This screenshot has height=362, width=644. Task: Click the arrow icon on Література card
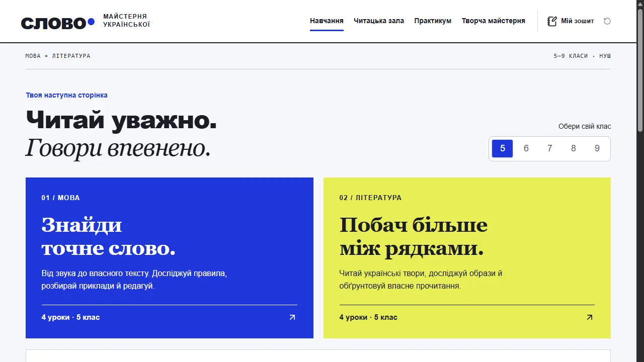tap(590, 317)
